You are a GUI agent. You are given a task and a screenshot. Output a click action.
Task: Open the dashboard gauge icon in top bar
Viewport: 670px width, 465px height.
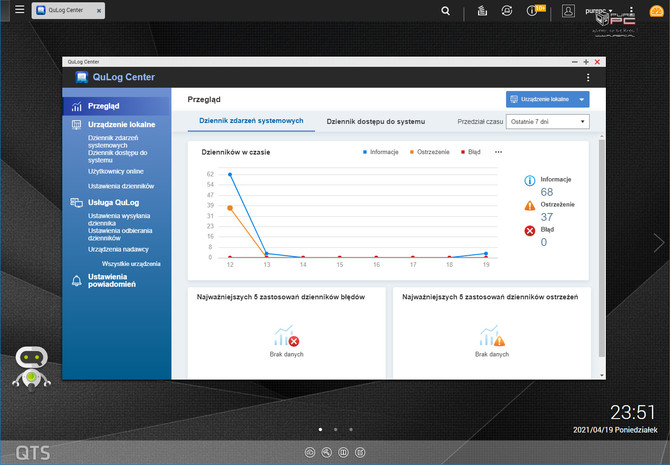656,11
